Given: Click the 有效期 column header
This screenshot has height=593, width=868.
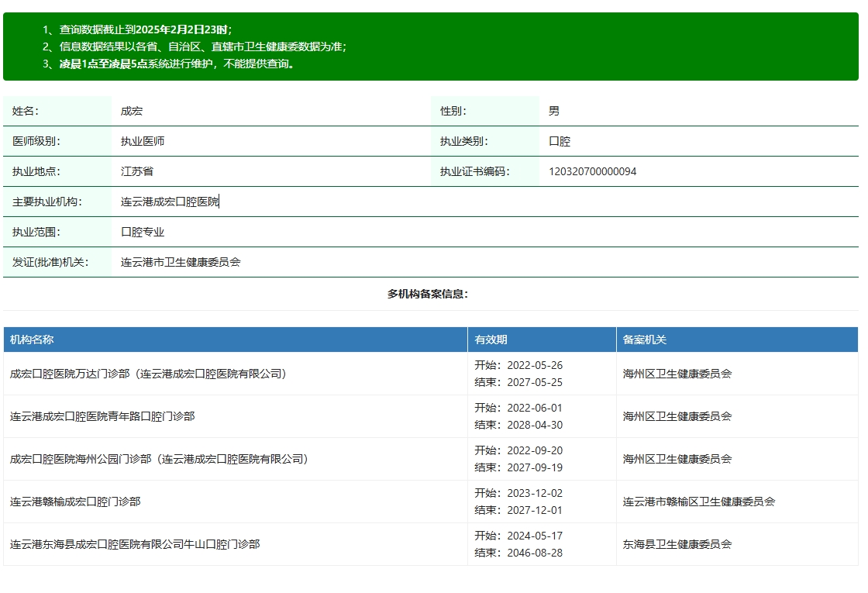Looking at the screenshot, I should 491,340.
